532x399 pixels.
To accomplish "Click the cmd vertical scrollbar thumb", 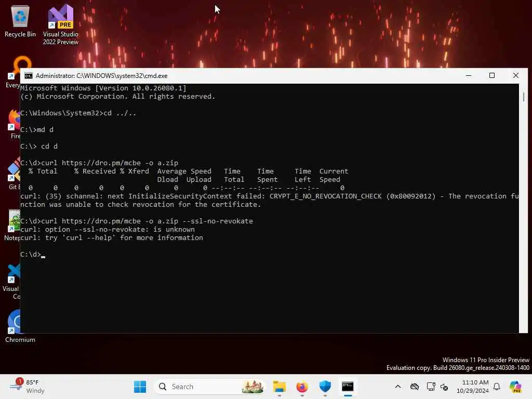I will [524, 97].
